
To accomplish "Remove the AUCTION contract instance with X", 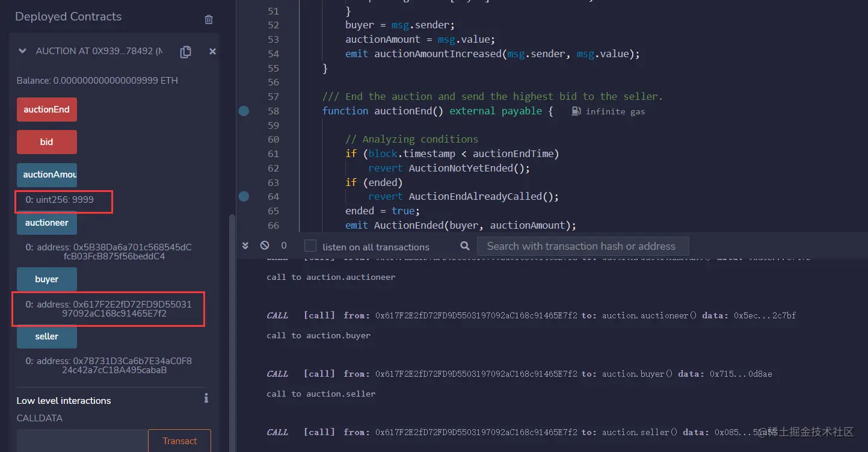I will 212,52.
